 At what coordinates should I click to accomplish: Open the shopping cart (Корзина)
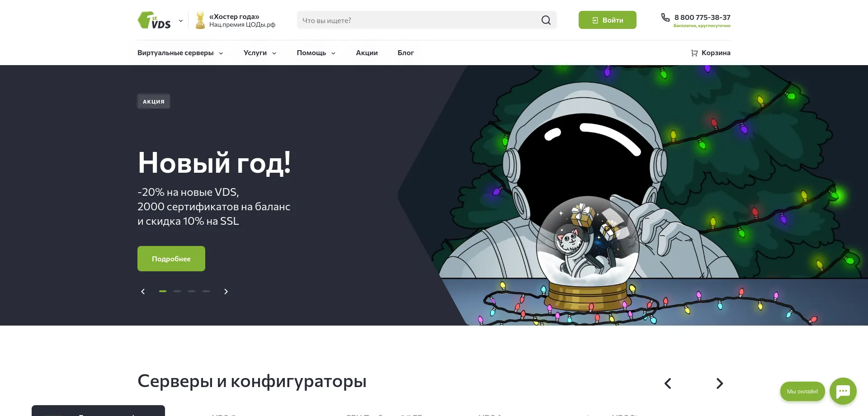coord(710,53)
